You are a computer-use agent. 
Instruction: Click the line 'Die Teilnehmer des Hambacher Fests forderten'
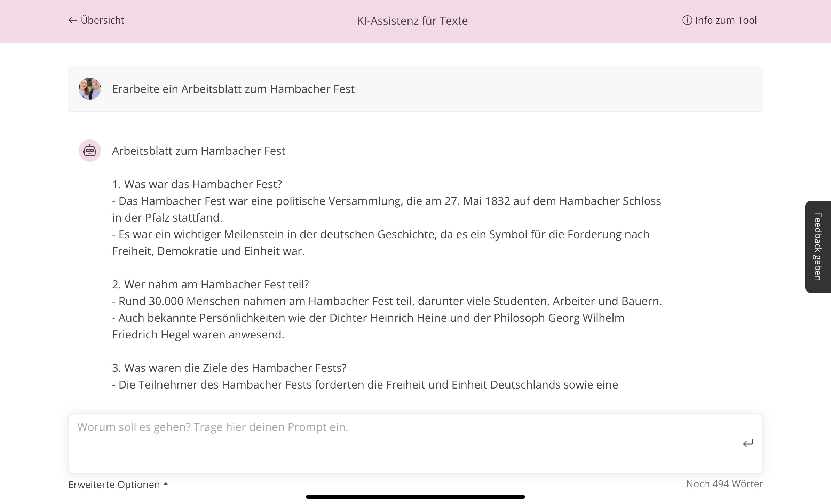[365, 385]
